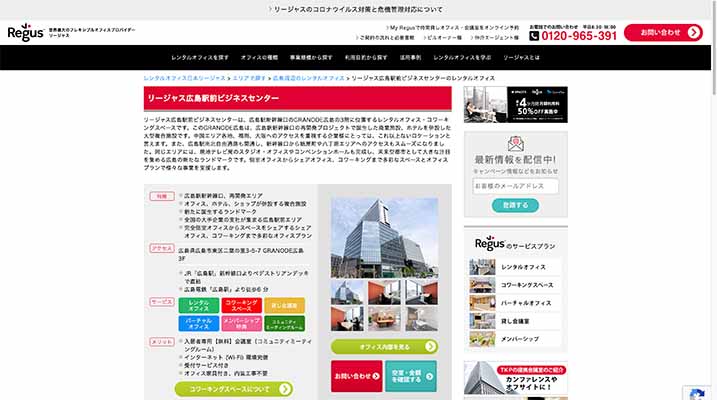
Task: Click the エリアで探す breadcrumb link
Action: coord(249,78)
